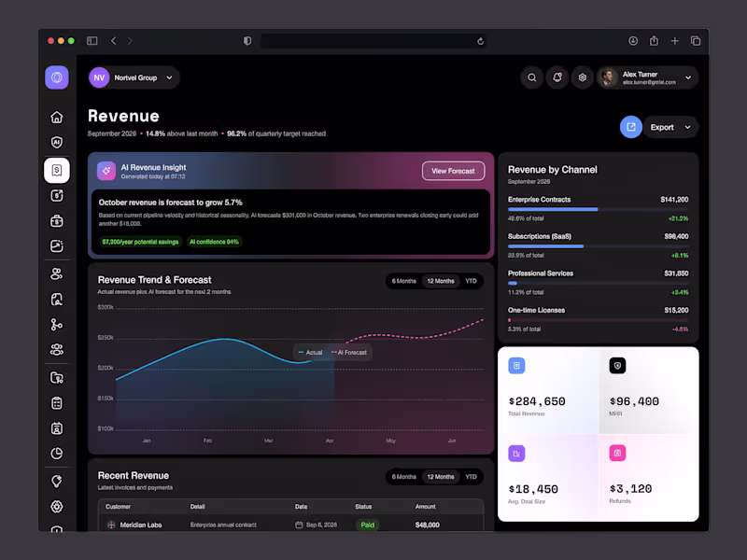Click the blue share export icon
Image resolution: width=747 pixels, height=560 pixels.
(x=631, y=127)
